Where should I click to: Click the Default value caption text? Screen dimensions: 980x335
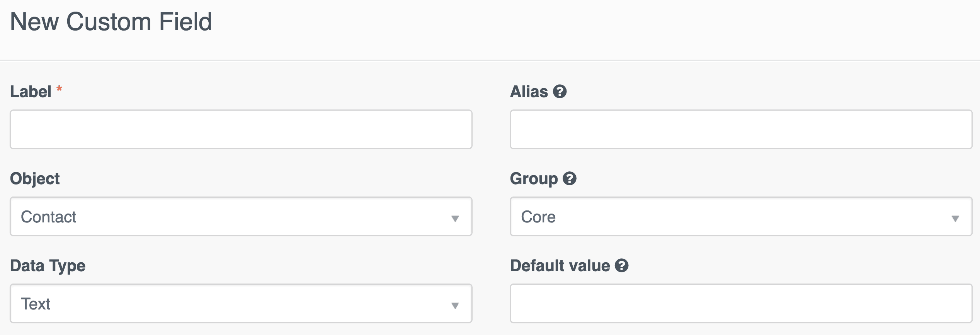click(x=560, y=266)
